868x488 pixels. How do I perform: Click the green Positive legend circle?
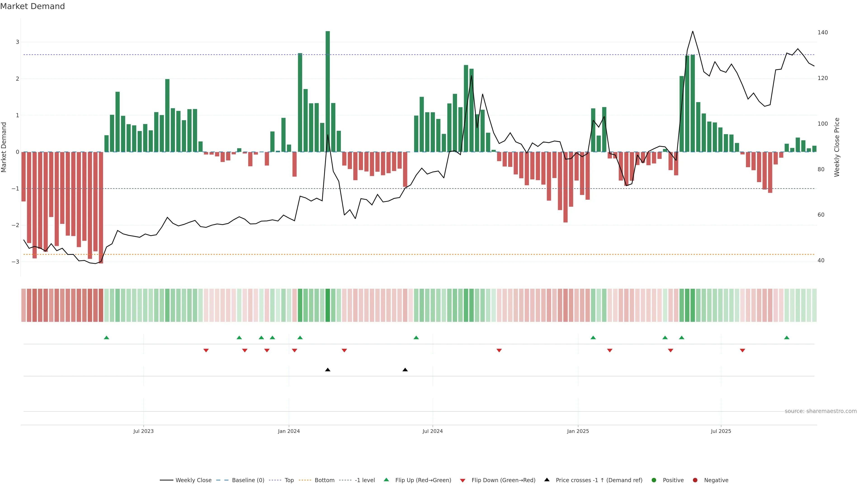654,480
